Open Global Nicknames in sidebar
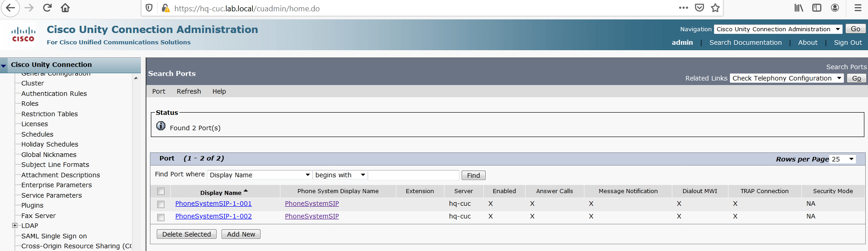868x251 pixels. point(49,155)
